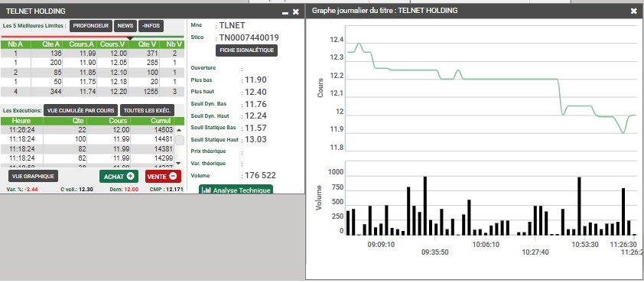Select the 11:26:24 execution row
The image size is (644, 283).
tap(87, 130)
